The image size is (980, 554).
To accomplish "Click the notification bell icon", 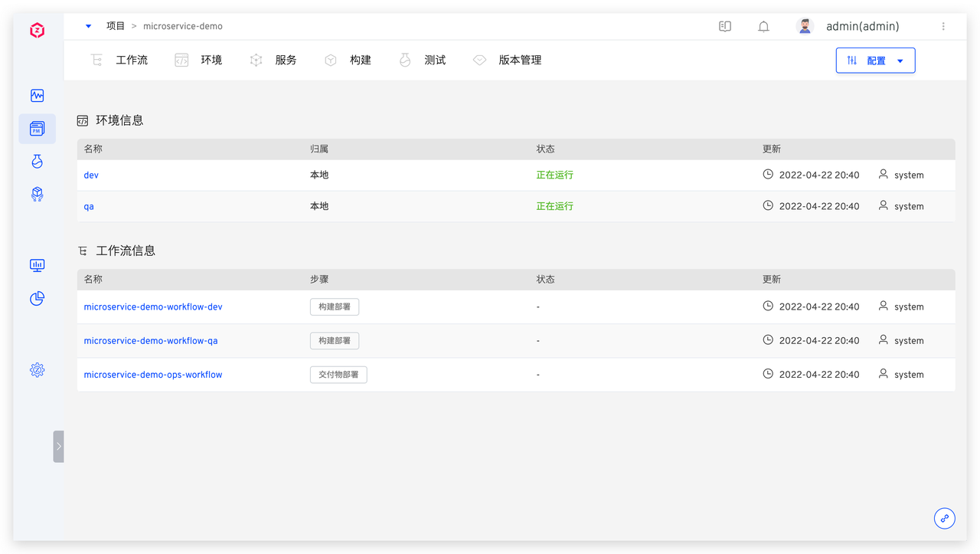I will 763,27.
